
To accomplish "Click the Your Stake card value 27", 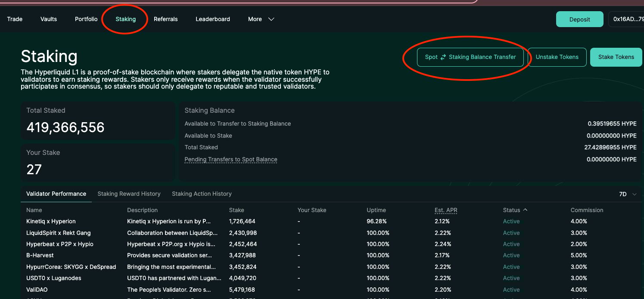I will pos(34,170).
